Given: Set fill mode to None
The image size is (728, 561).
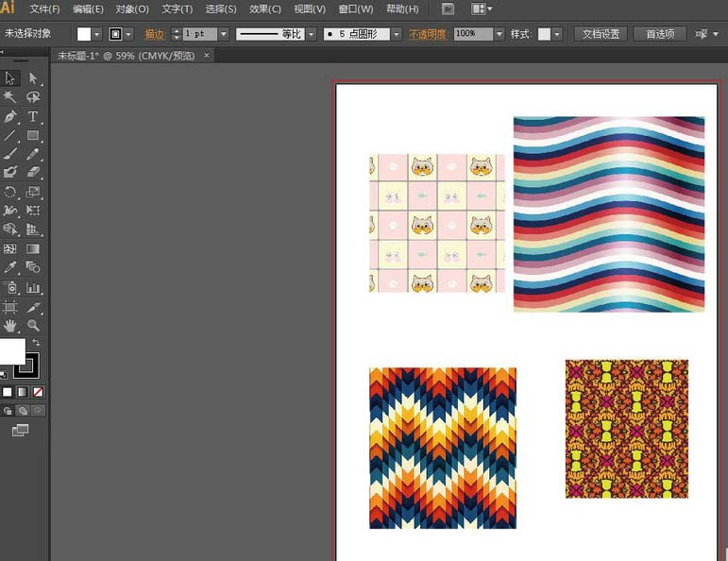Looking at the screenshot, I should coord(38,392).
